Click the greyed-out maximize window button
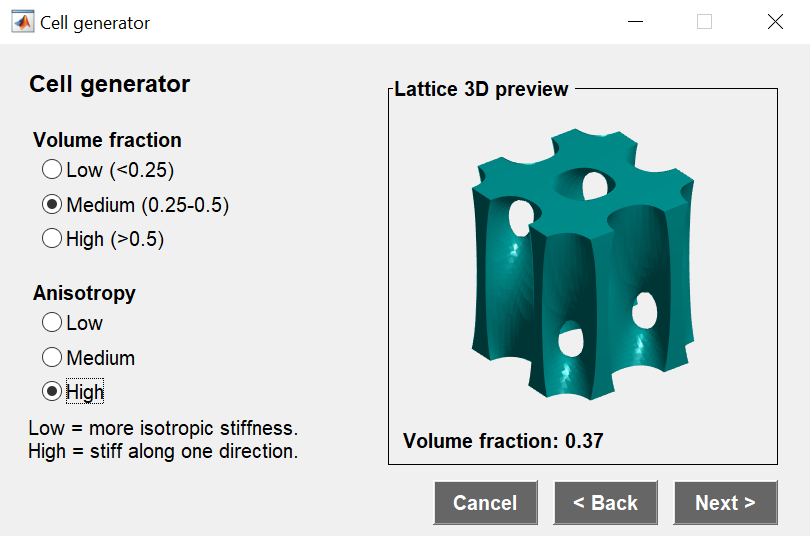The height and width of the screenshot is (537, 811). (704, 22)
